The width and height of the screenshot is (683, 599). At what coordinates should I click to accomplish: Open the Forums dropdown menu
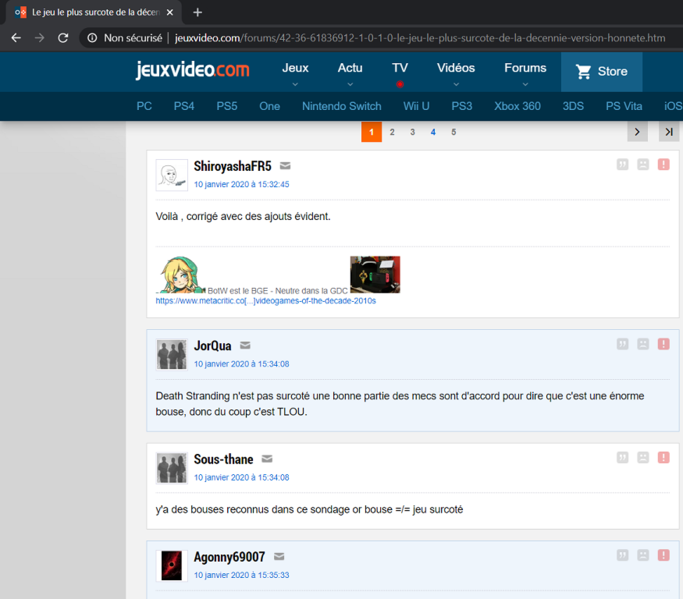[525, 73]
